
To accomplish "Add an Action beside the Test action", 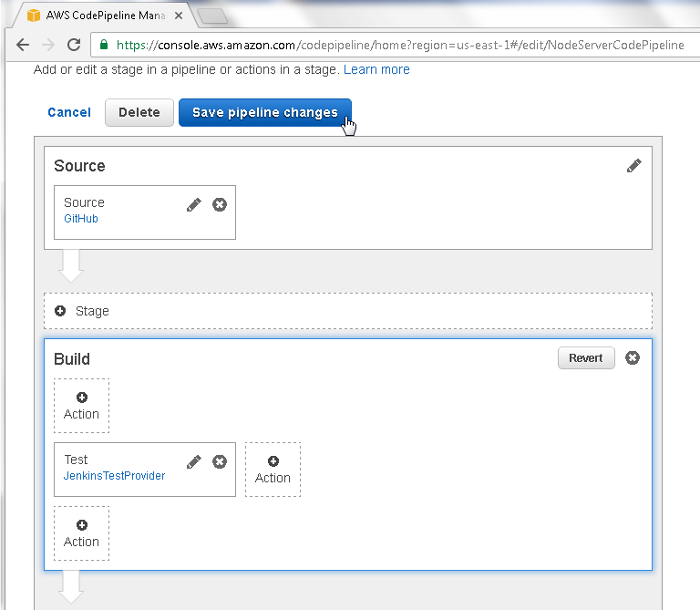I will pyautogui.click(x=273, y=470).
